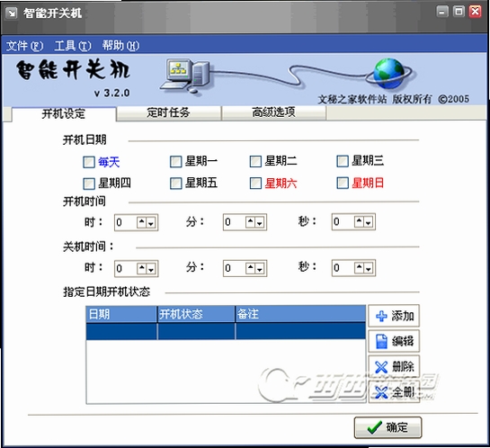
Task: Check the 星期六 checkbox
Action: tap(255, 184)
